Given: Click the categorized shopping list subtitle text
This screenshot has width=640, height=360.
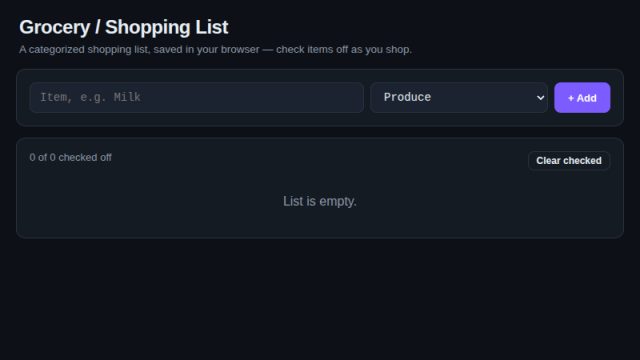Looking at the screenshot, I should [x=216, y=49].
